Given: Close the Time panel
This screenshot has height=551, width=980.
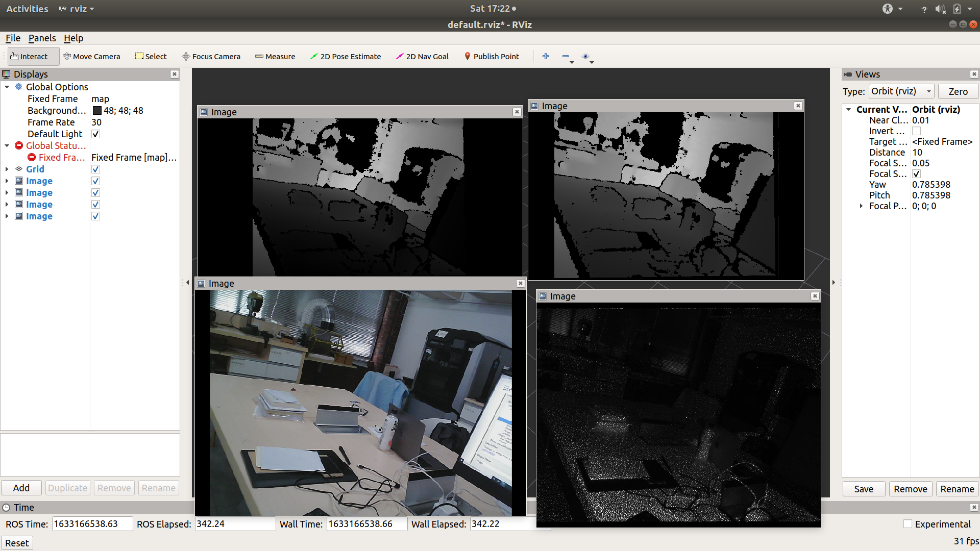Looking at the screenshot, I should pos(974,507).
